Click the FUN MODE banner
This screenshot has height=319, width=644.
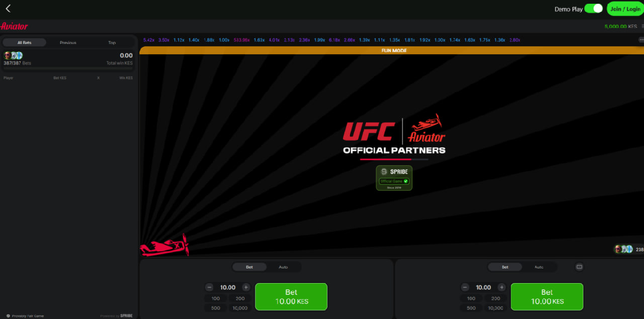click(x=392, y=50)
